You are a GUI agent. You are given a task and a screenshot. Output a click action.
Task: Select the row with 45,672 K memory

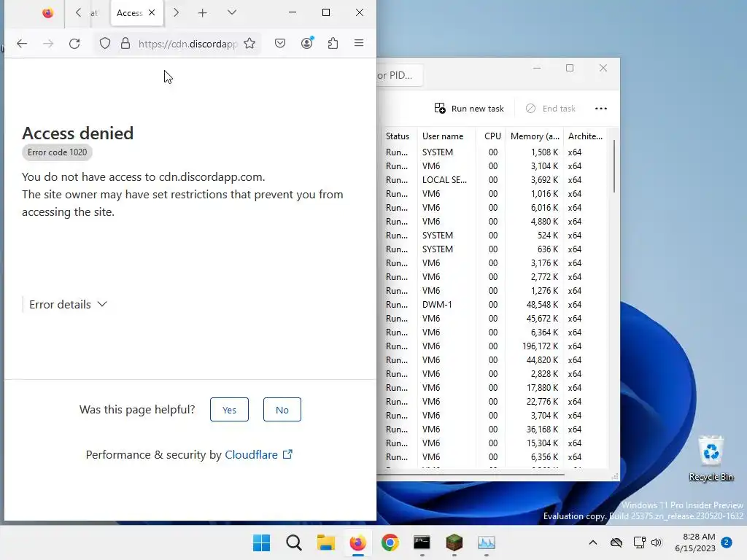495,319
